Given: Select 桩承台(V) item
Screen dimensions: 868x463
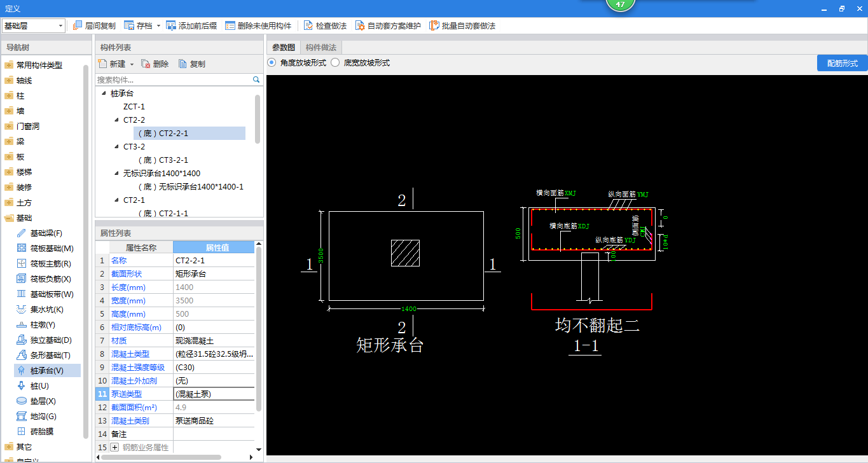Looking at the screenshot, I should point(48,370).
